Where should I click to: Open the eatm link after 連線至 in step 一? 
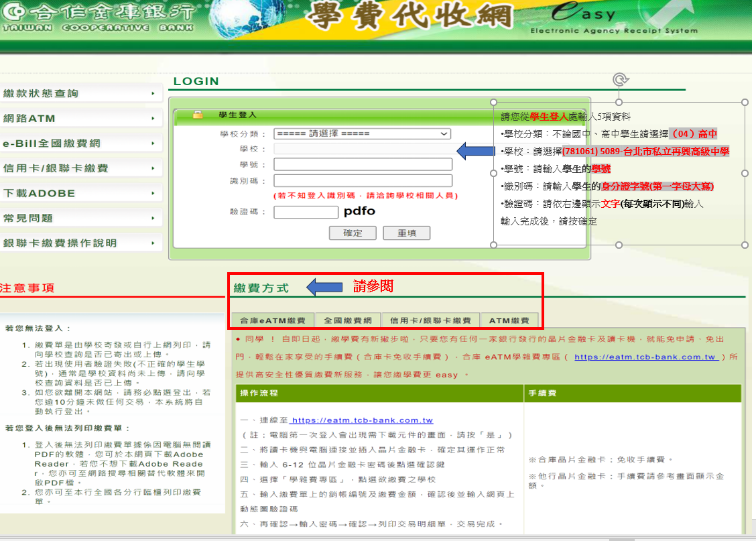pyautogui.click(x=361, y=420)
